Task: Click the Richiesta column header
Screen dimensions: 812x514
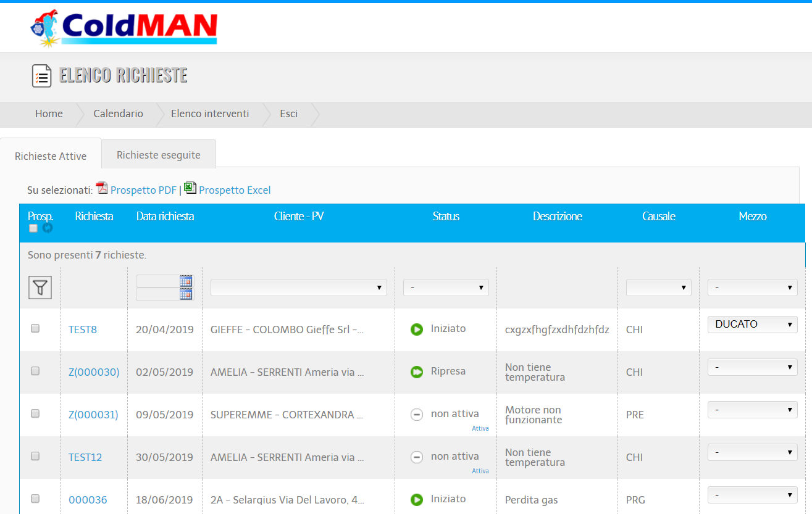Action: pyautogui.click(x=94, y=217)
